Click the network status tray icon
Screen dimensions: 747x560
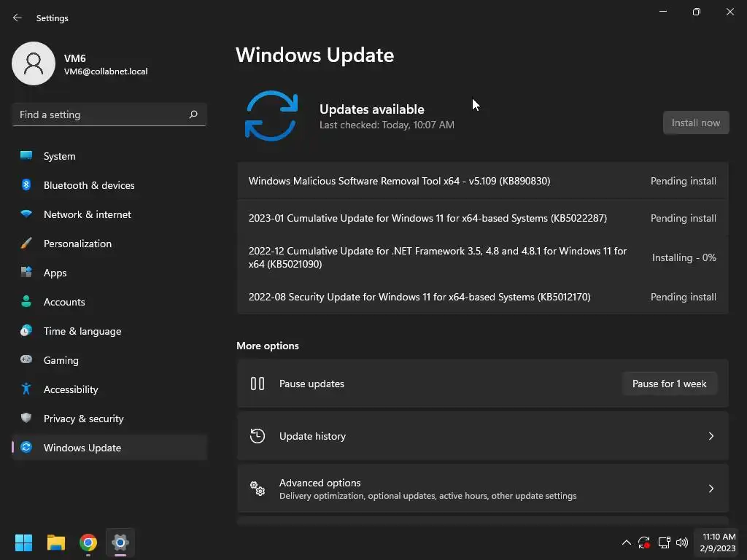point(664,542)
